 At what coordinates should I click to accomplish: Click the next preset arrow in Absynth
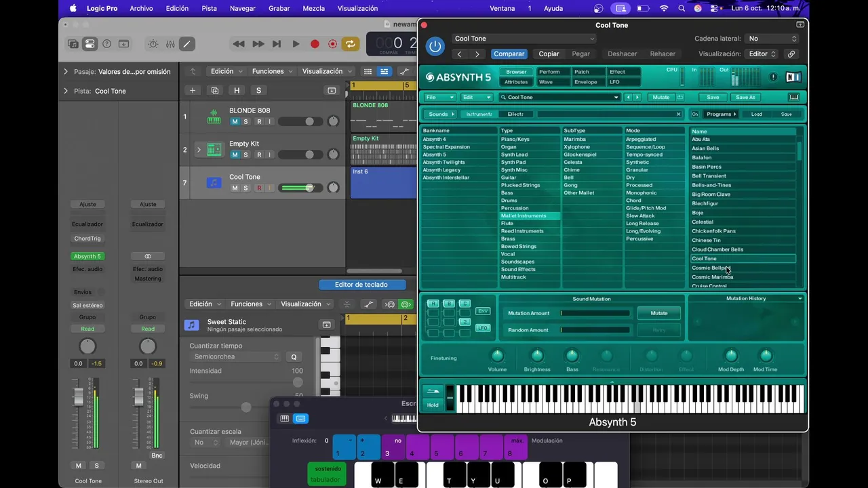[637, 97]
